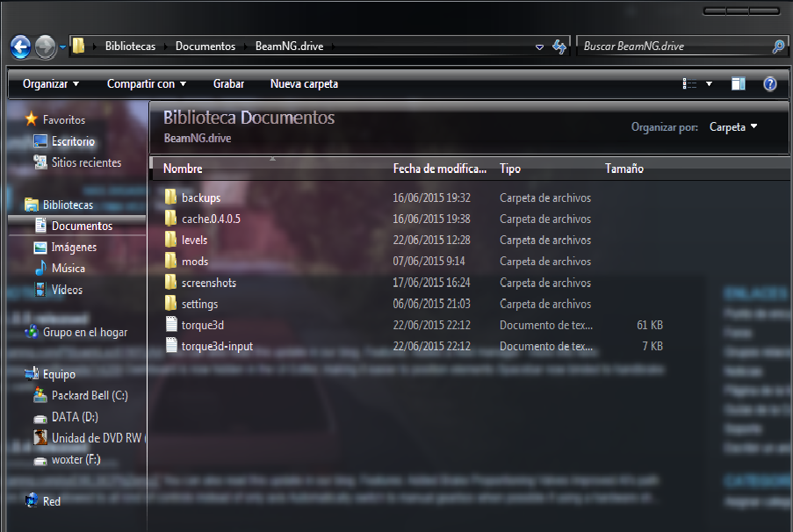Click the magnifying glass search icon
This screenshot has width=793, height=532.
[778, 47]
